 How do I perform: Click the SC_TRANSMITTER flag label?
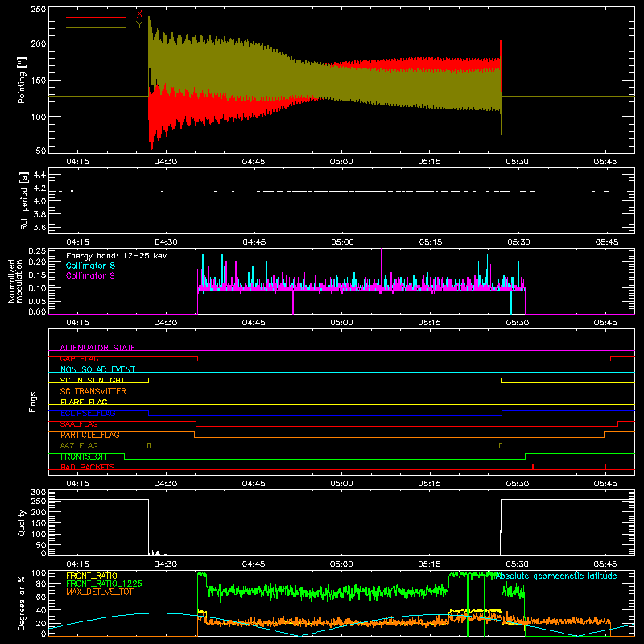coord(93,391)
